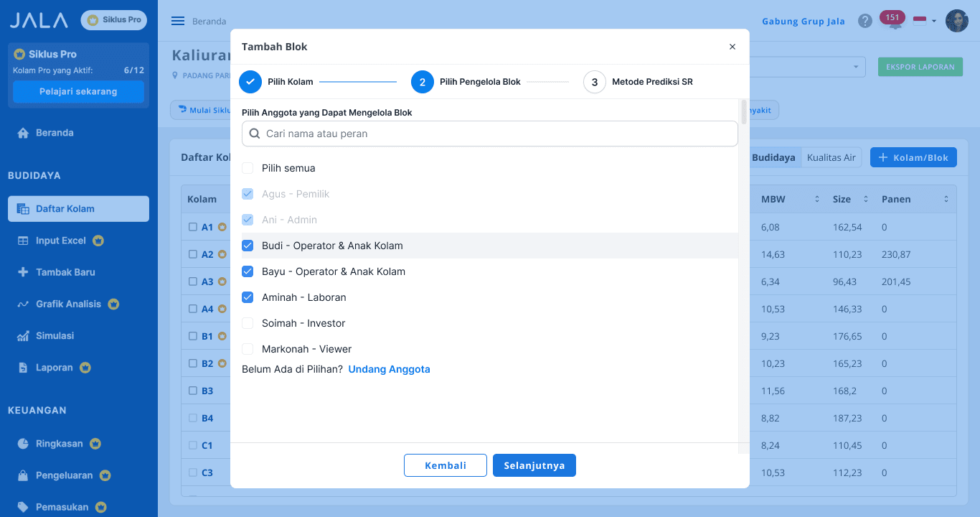Close the Tambah Blok dialog
The height and width of the screenshot is (517, 980).
point(732,47)
